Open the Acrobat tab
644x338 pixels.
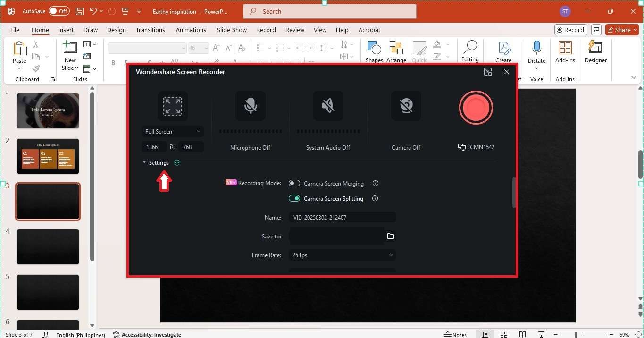pos(369,30)
